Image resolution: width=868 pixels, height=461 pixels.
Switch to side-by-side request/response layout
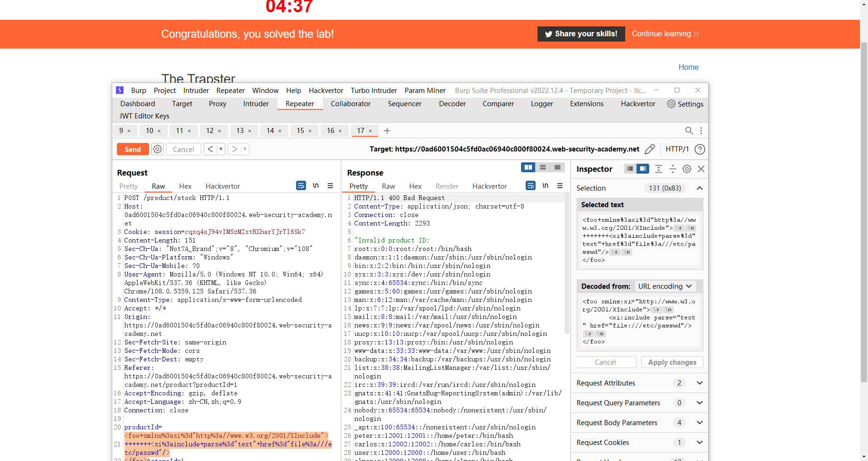pyautogui.click(x=529, y=168)
